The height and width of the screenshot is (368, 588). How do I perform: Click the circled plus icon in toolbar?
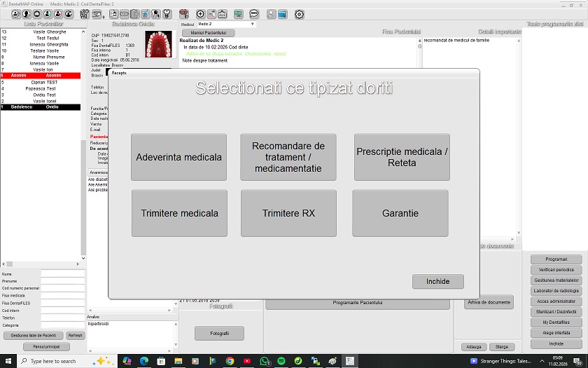(x=200, y=14)
